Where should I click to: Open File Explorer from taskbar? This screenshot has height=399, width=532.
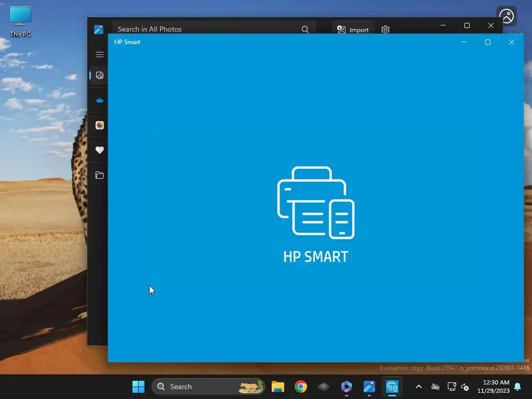[277, 387]
